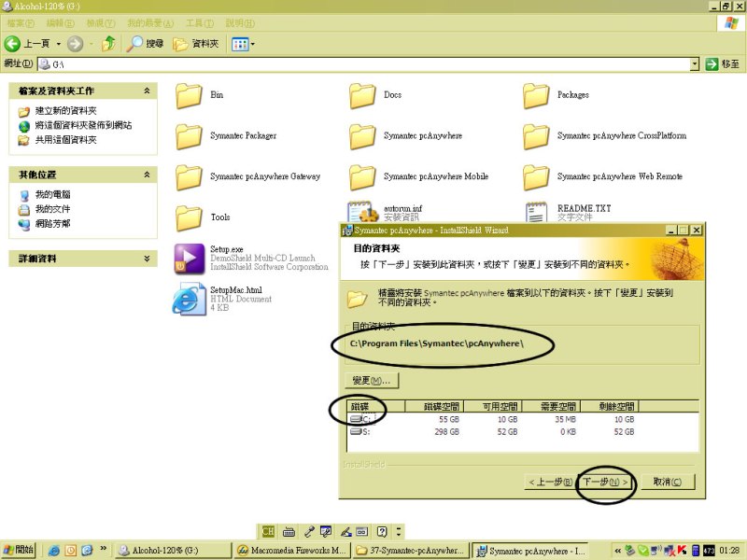Select the Tools folder icon
747x560 pixels.
click(189, 218)
